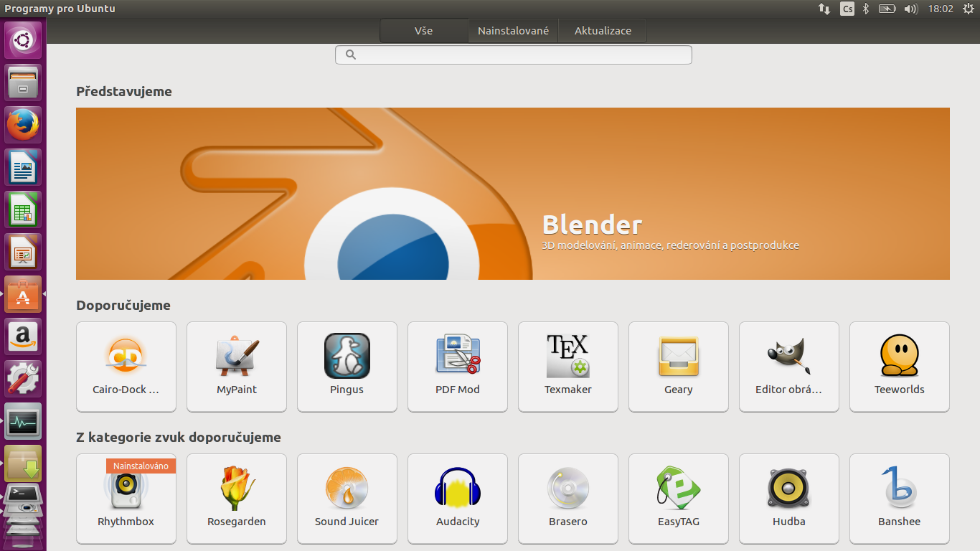Open System Settings wrench-and-gear icon
This screenshot has width=980, height=551.
click(23, 379)
